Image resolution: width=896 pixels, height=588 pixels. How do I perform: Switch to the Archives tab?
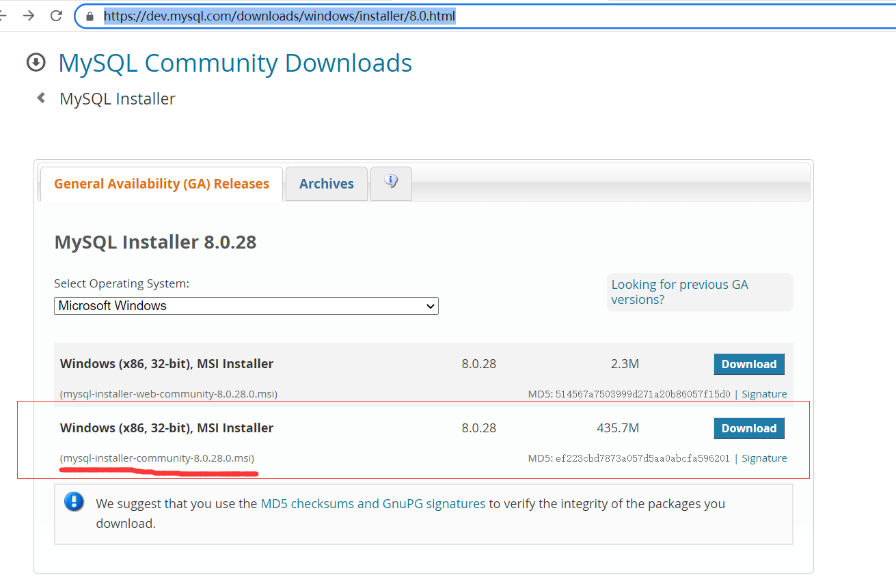327,184
